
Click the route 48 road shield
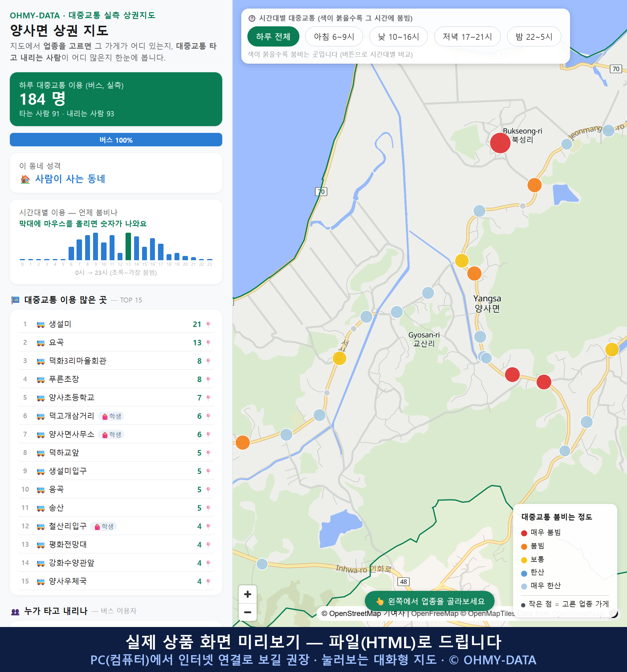(x=403, y=582)
